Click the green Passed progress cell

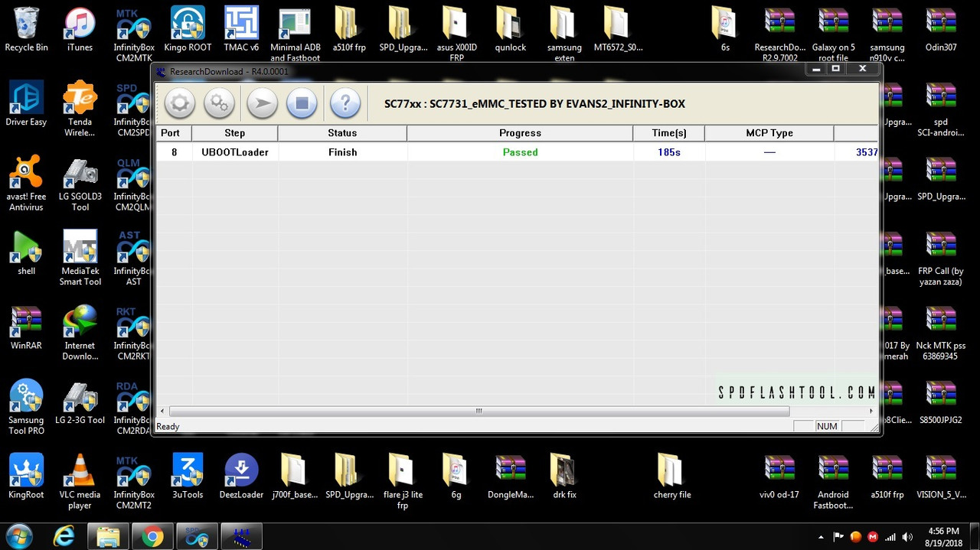coord(520,152)
